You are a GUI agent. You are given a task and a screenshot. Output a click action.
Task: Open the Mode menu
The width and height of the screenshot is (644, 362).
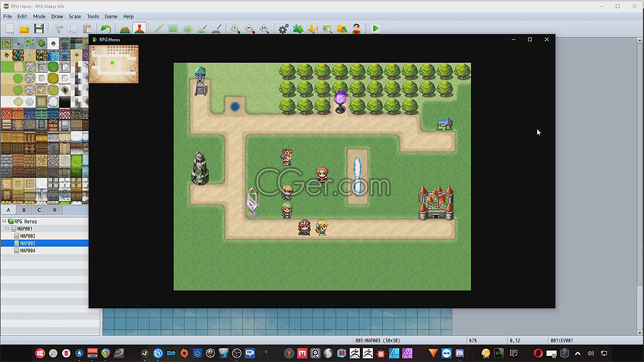[39, 16]
